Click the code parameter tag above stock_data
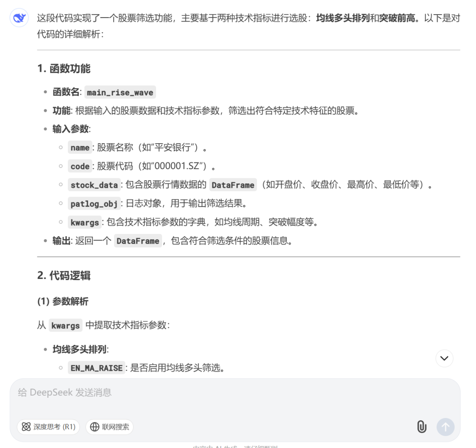476x448 pixels. click(80, 166)
